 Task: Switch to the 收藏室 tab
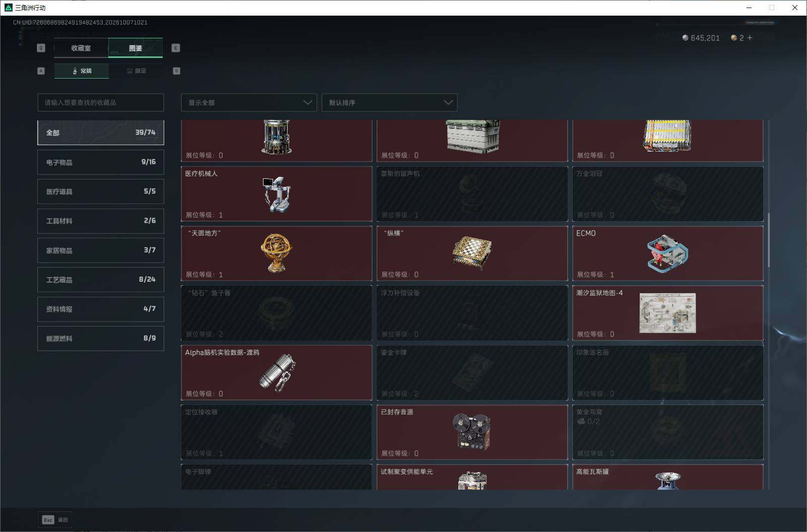coord(81,48)
